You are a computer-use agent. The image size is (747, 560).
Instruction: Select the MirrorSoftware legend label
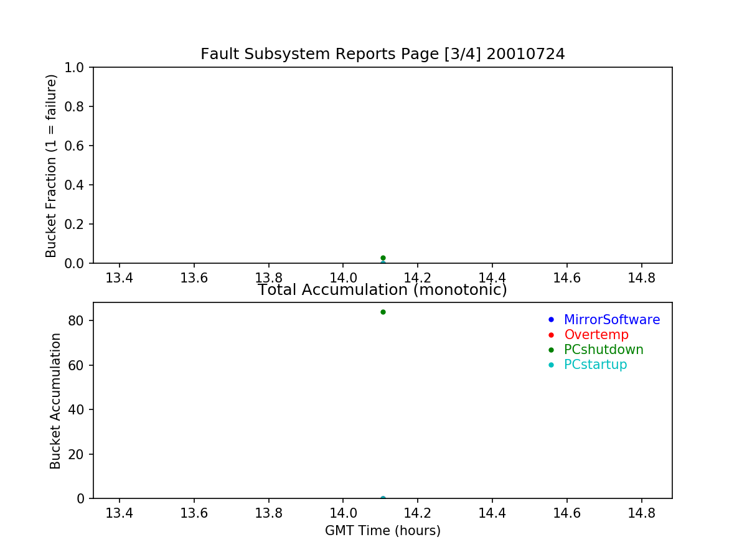point(611,320)
